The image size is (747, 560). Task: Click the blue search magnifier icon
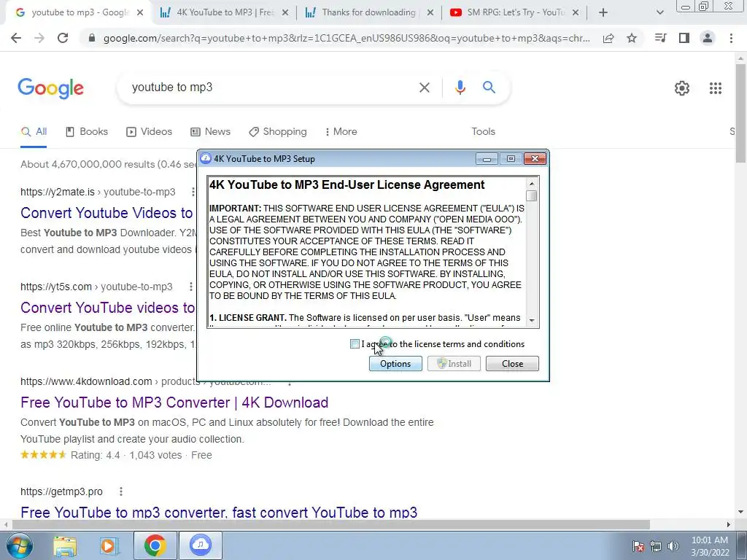(489, 87)
